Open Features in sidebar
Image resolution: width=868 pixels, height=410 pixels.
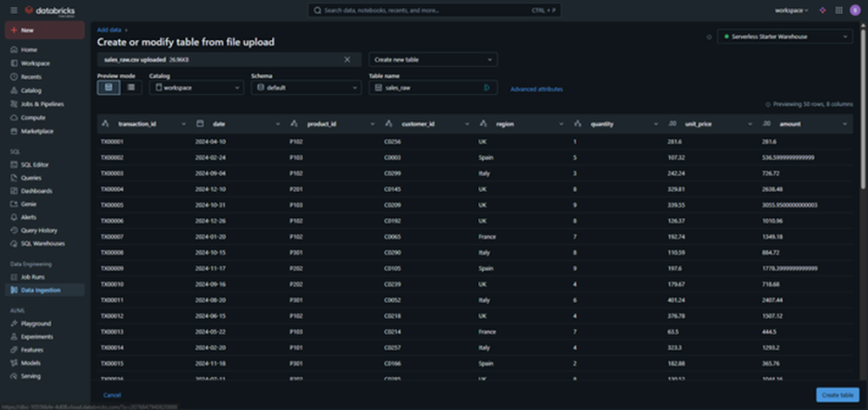(x=45, y=350)
